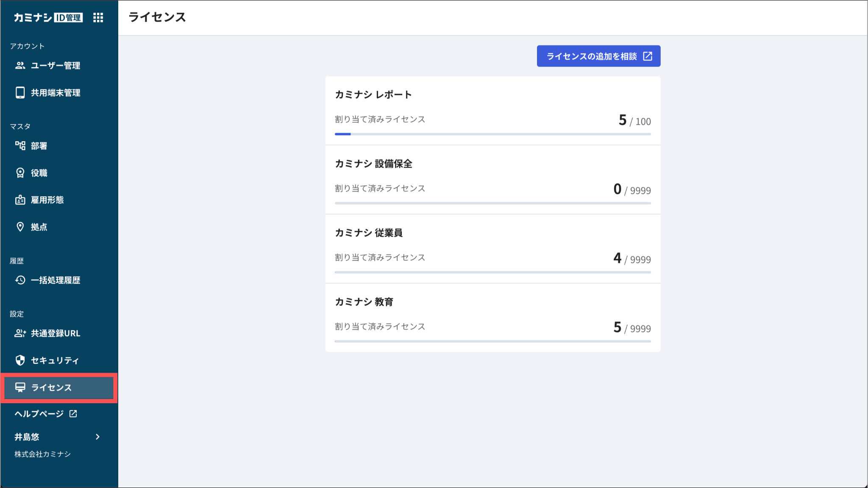Open the app switcher grid icon
Viewport: 868px width, 488px height.
click(x=98, y=17)
